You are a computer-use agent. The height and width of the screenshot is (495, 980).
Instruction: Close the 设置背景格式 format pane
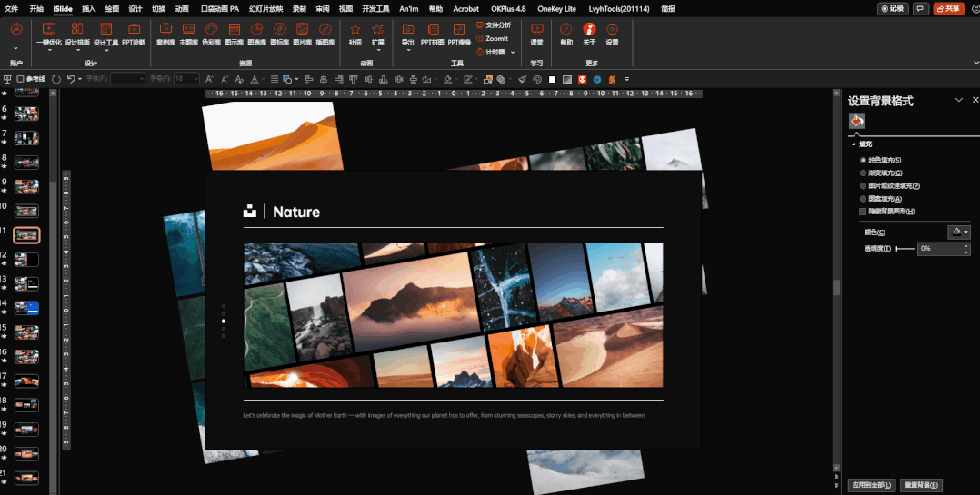click(x=975, y=100)
